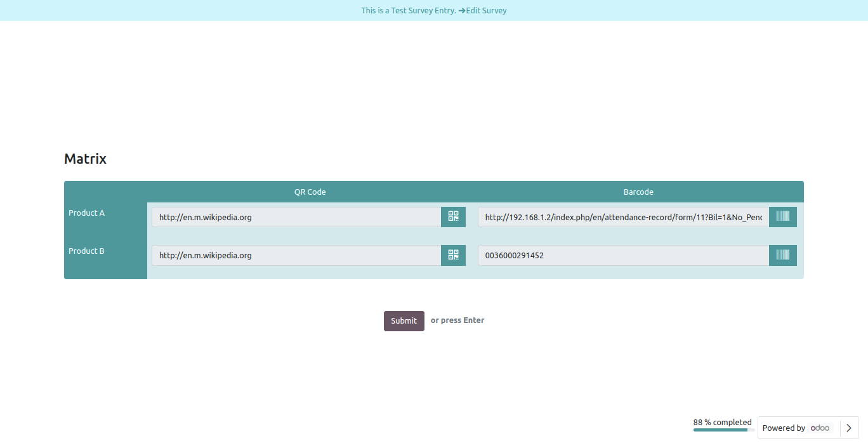Screen dimensions: 868x448
Task: Open the Edit Survey link
Action: (483, 11)
